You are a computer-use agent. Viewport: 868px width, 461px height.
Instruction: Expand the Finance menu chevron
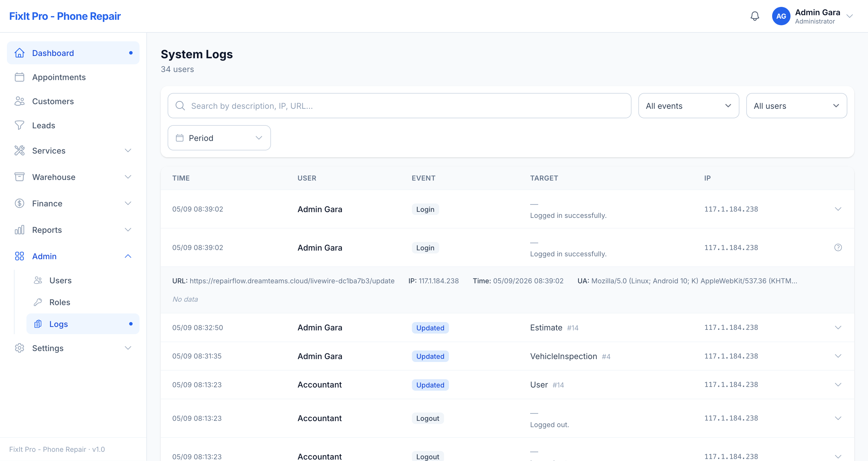[x=128, y=203]
